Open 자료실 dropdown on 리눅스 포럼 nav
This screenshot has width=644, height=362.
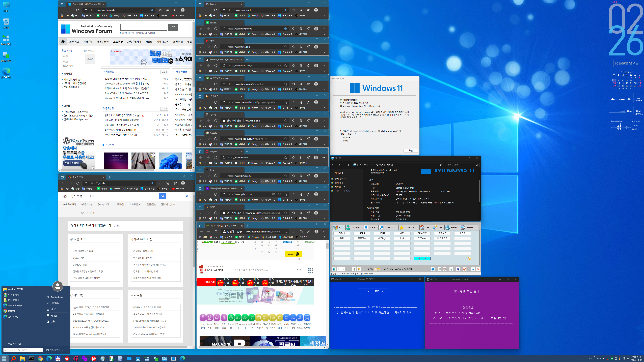coord(134,204)
